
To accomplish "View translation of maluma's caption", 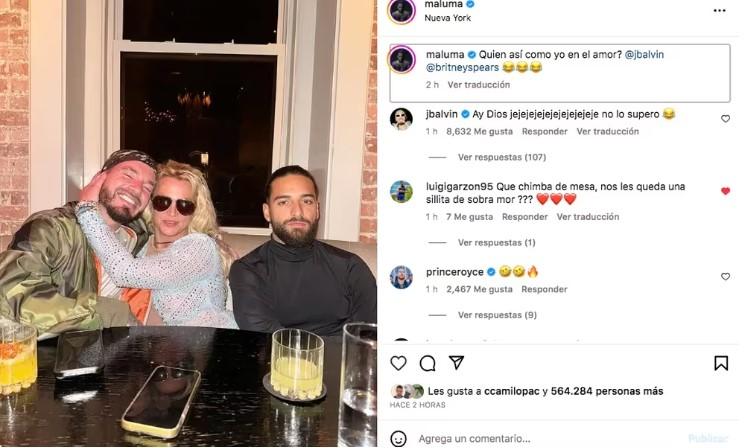I will pos(478,84).
